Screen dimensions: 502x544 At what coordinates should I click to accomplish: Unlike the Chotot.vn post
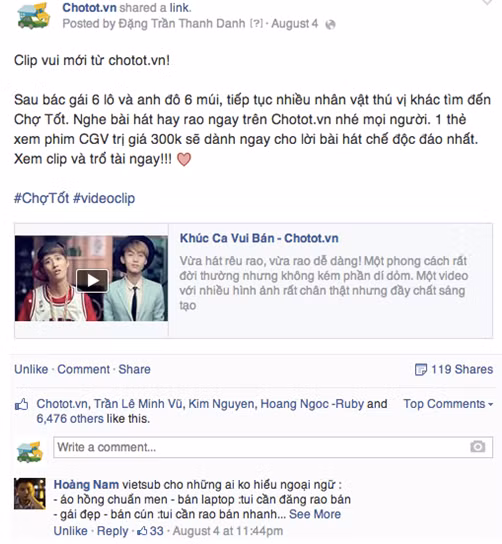[31, 369]
